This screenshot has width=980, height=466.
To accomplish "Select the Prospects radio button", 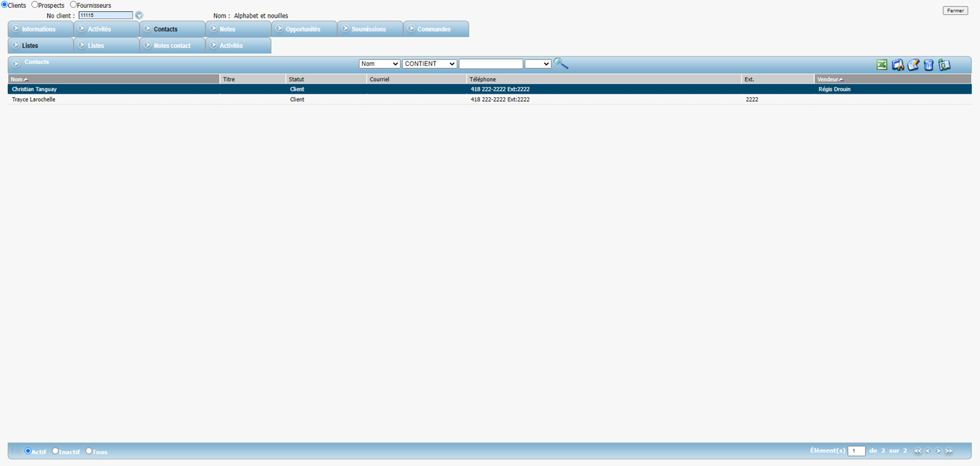I will click(x=35, y=5).
